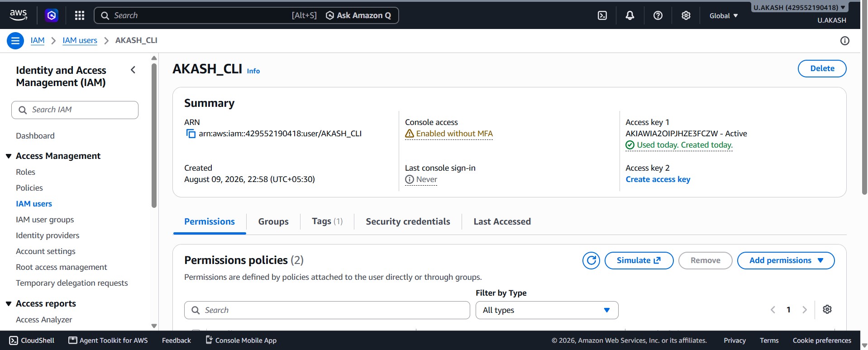The image size is (868, 350).
Task: Click the Create access key link
Action: (x=658, y=179)
